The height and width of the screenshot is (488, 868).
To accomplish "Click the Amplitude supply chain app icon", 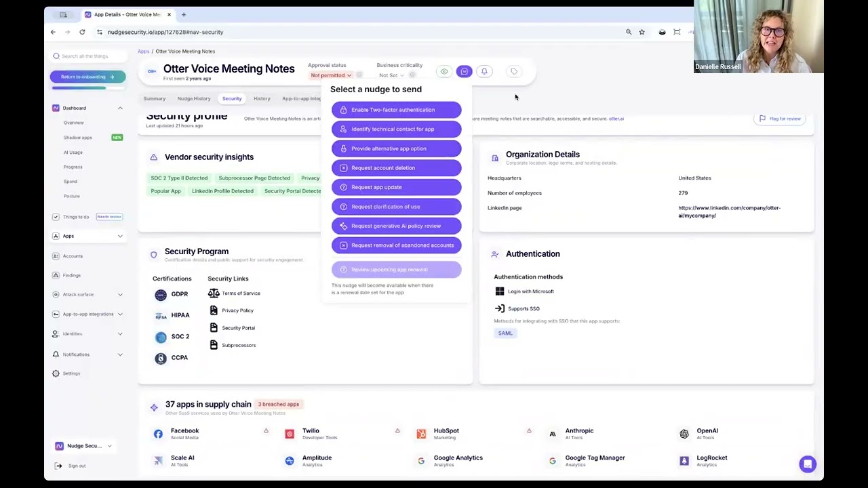I will (290, 461).
